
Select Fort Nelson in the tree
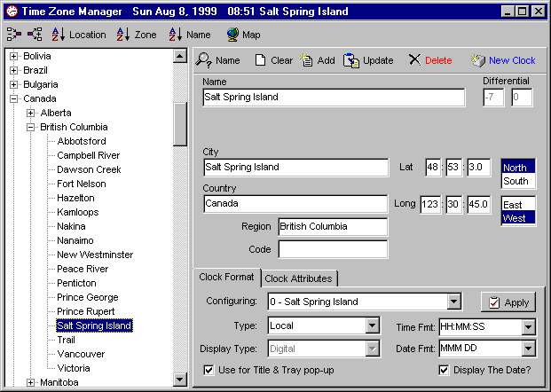pyautogui.click(x=82, y=184)
